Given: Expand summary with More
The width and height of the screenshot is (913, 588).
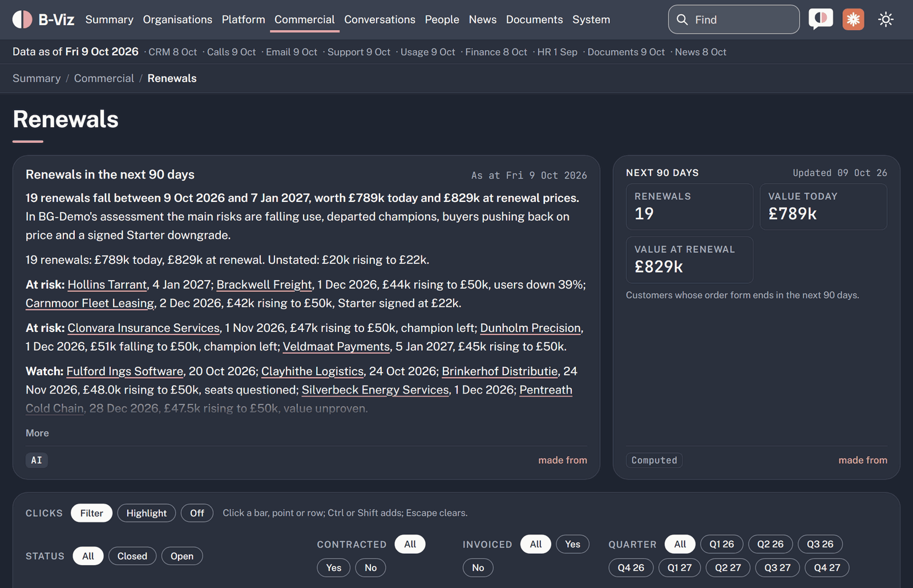Looking at the screenshot, I should tap(37, 433).
